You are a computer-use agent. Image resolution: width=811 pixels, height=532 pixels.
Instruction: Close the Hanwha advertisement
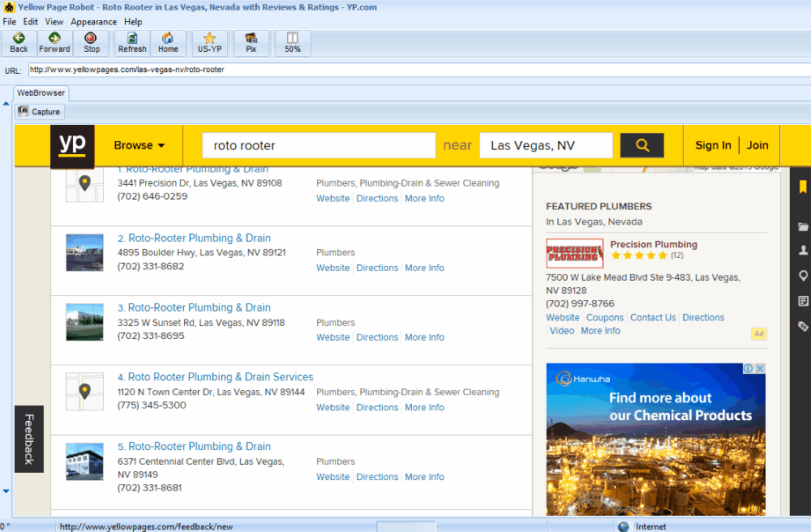tap(760, 368)
